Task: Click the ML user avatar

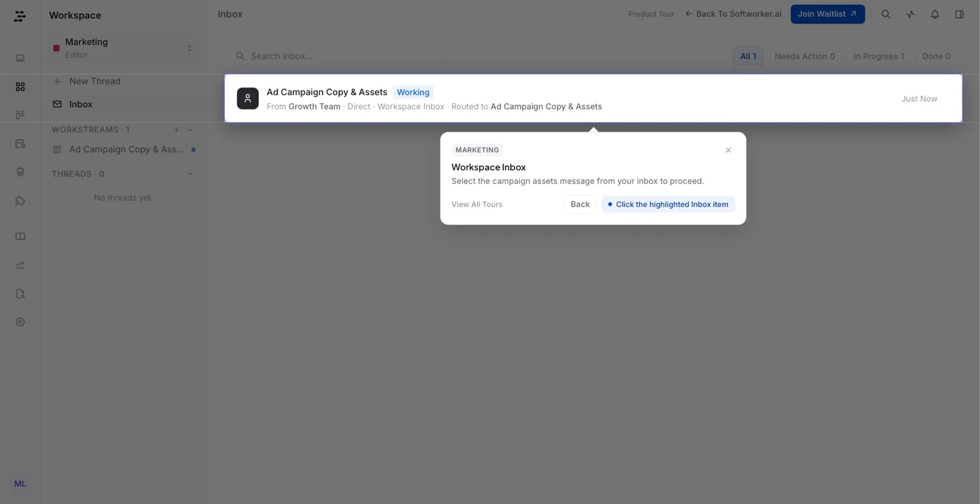Action: coord(20,484)
